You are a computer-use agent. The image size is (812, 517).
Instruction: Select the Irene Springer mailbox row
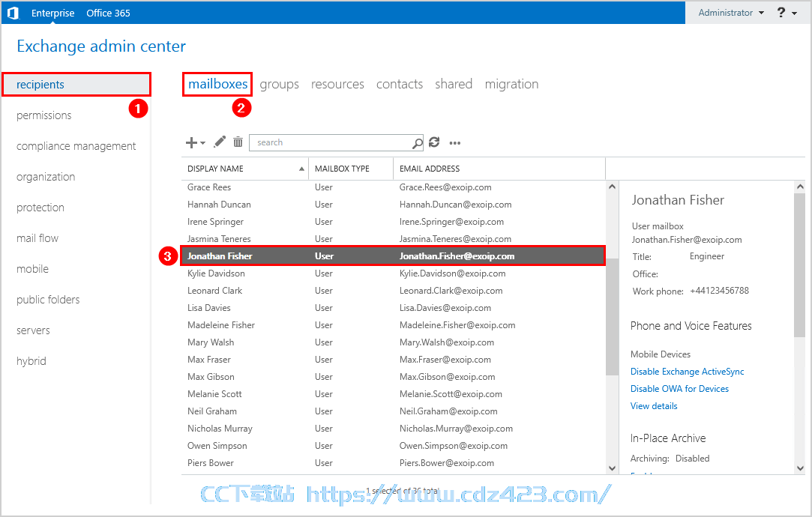coord(393,222)
